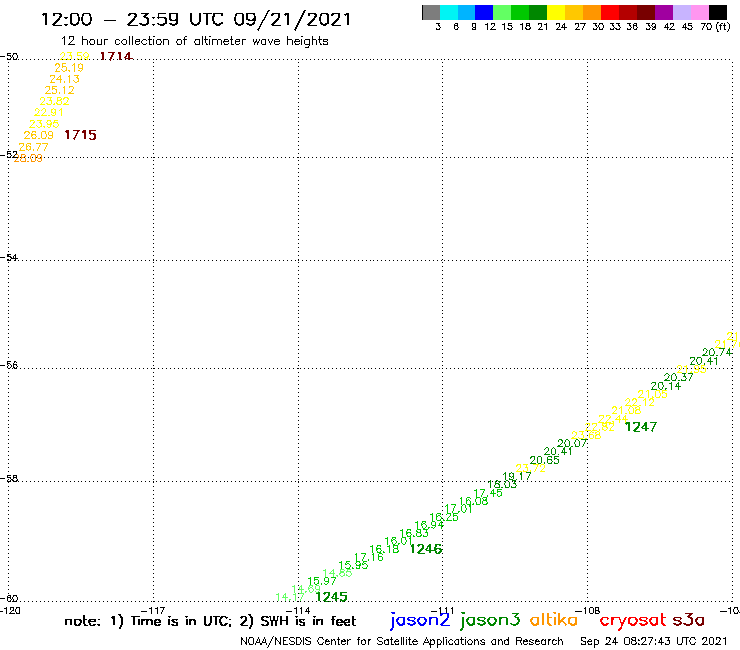Image resolution: width=740 pixels, height=650 pixels.
Task: Select the 22.91 wave height value
Action: coord(49,112)
